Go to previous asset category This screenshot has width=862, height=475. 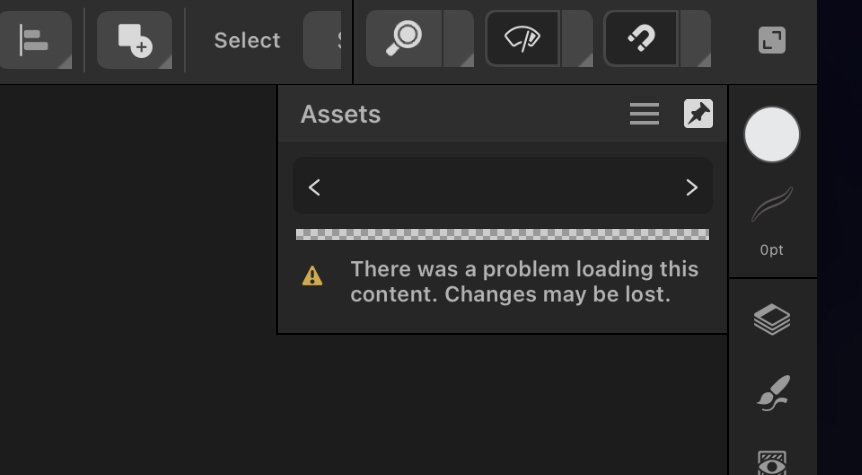pyautogui.click(x=314, y=187)
